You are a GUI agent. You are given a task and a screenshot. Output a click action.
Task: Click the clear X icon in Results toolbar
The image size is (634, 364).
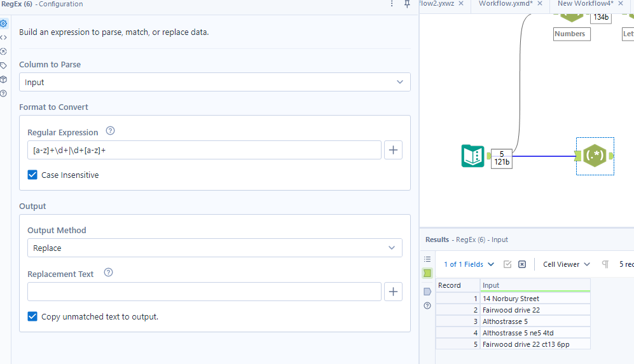(522, 264)
